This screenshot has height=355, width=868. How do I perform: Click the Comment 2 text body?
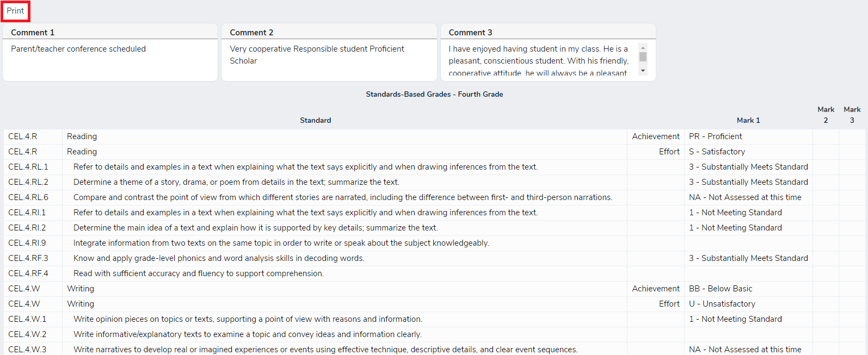pos(317,55)
